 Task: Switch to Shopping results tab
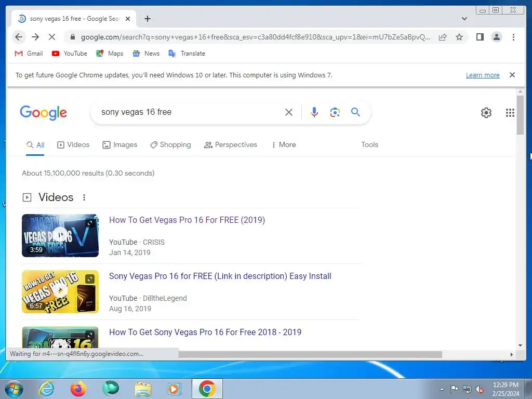pos(170,145)
